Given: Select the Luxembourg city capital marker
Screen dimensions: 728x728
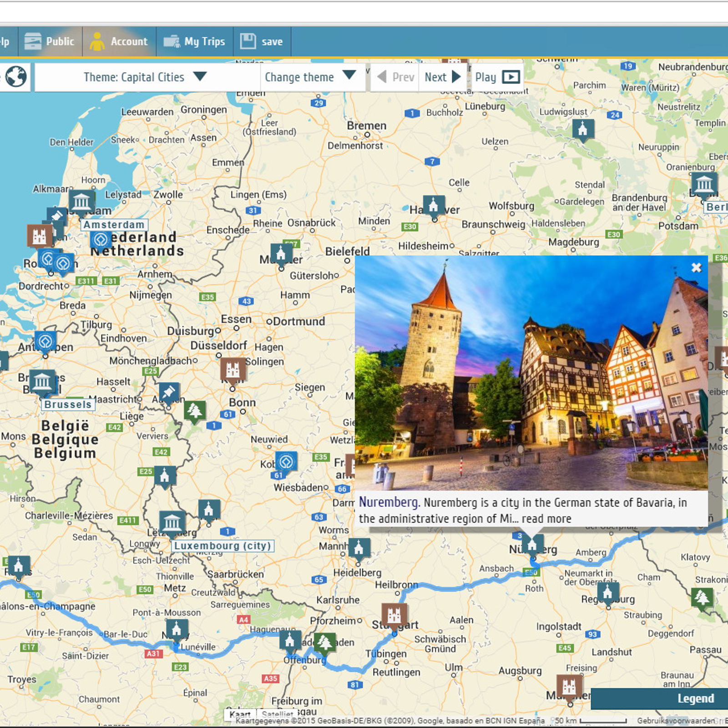Looking at the screenshot, I should 172,522.
